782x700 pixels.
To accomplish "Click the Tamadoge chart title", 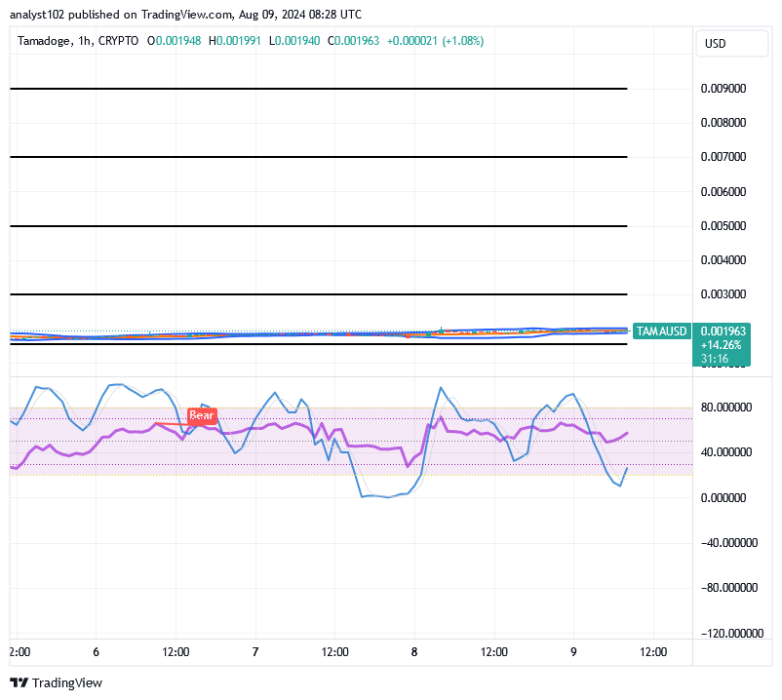I will [47, 41].
